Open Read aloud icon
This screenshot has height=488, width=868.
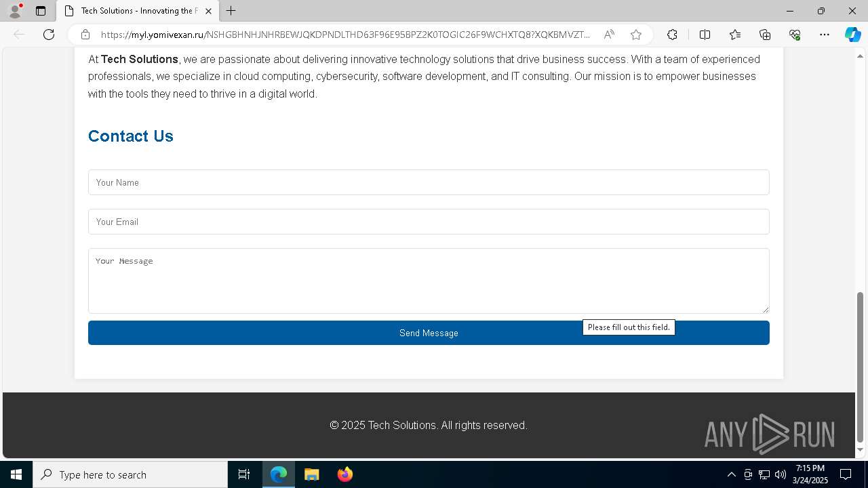(x=609, y=35)
